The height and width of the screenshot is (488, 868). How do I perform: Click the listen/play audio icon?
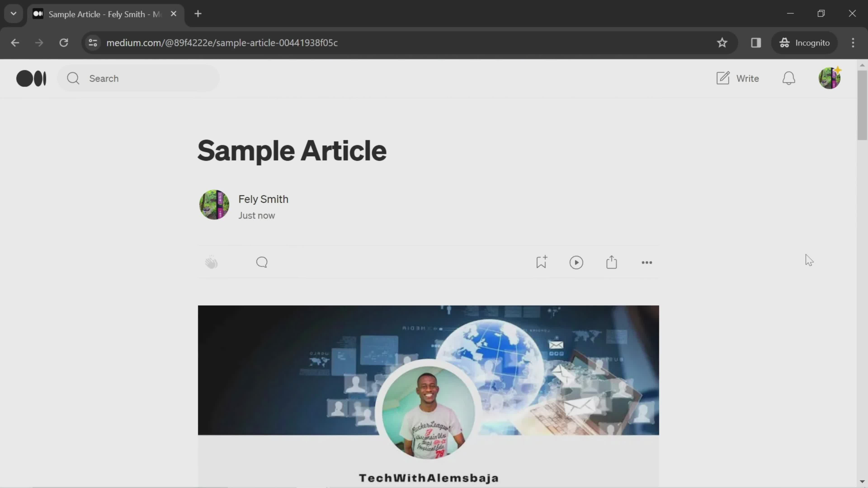pyautogui.click(x=576, y=262)
